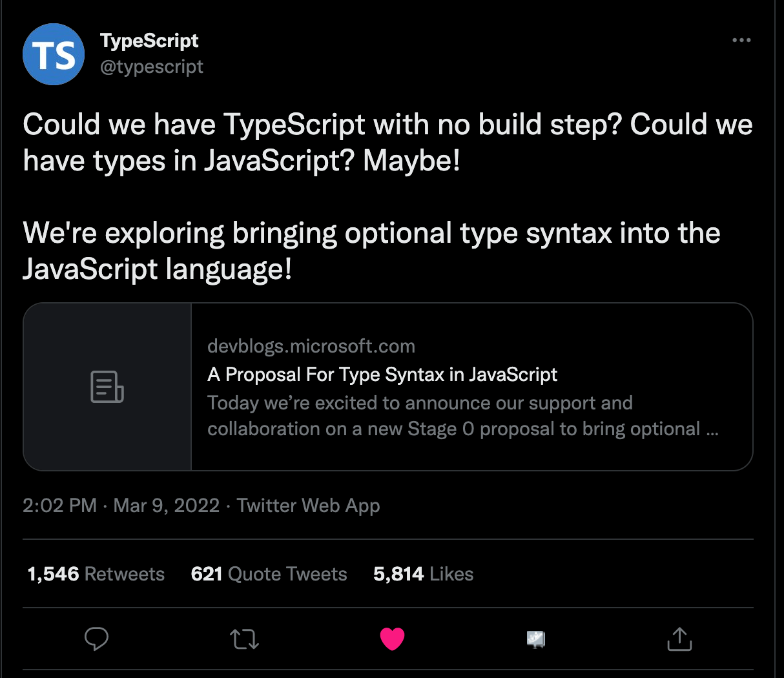The width and height of the screenshot is (784, 678).
Task: Retweet this TypeScript tweet
Action: point(244,639)
